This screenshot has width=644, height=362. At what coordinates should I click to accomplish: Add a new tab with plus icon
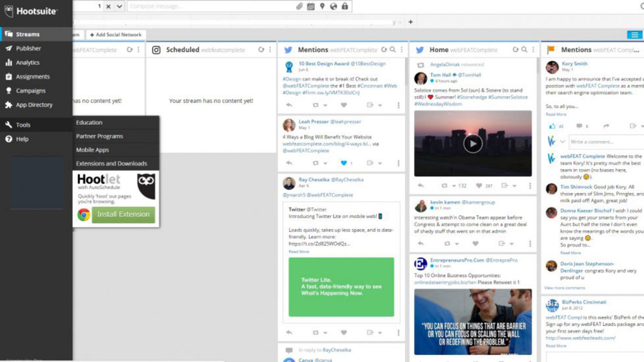[x=410, y=22]
